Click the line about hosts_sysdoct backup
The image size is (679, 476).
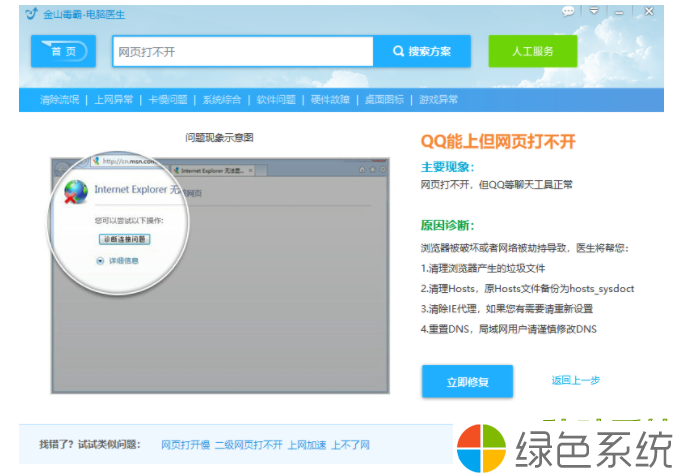point(527,288)
